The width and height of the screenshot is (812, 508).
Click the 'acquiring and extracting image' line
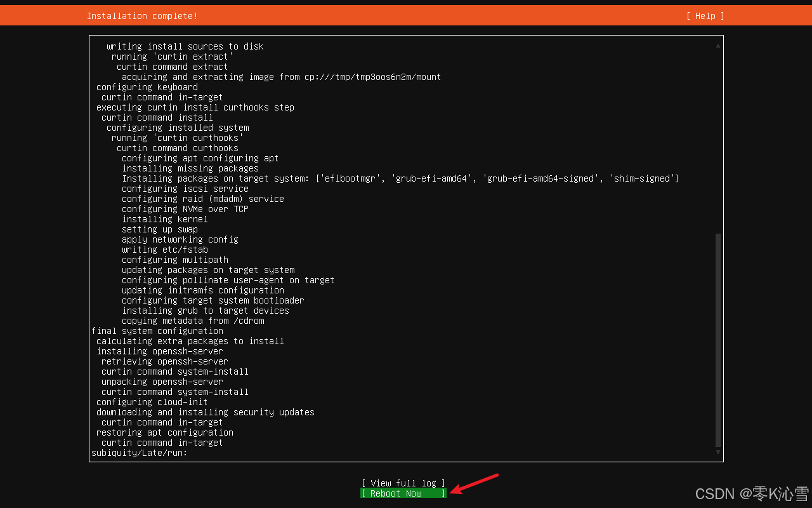pos(282,77)
